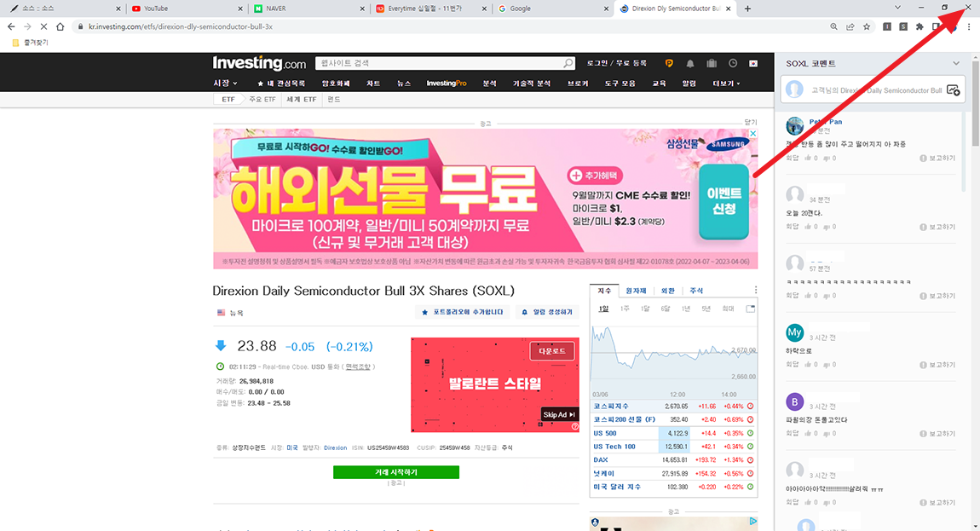Close the Everytime browser tab

(484, 9)
